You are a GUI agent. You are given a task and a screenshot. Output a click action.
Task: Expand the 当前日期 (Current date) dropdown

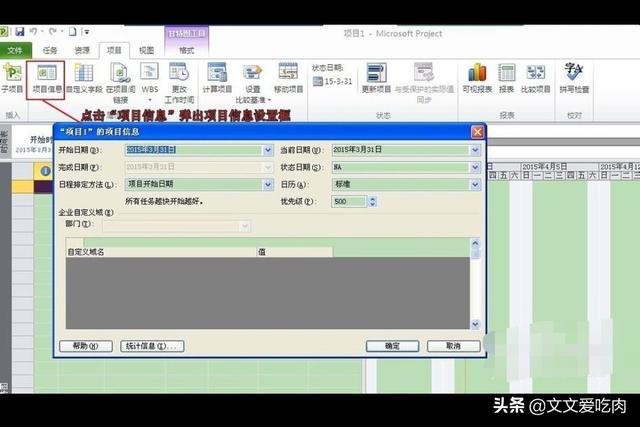point(475,150)
